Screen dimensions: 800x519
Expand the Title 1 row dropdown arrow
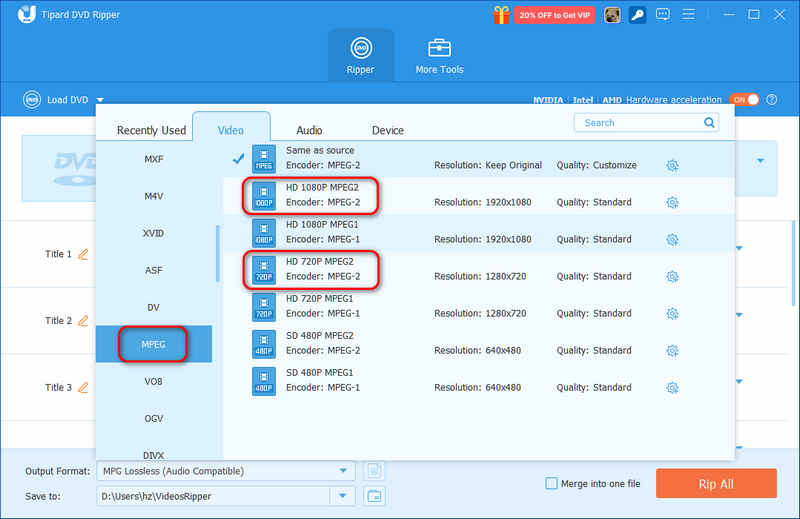tap(739, 248)
